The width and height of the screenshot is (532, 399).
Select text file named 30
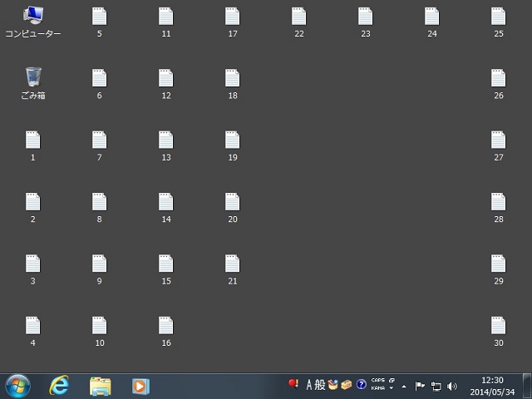click(x=499, y=332)
